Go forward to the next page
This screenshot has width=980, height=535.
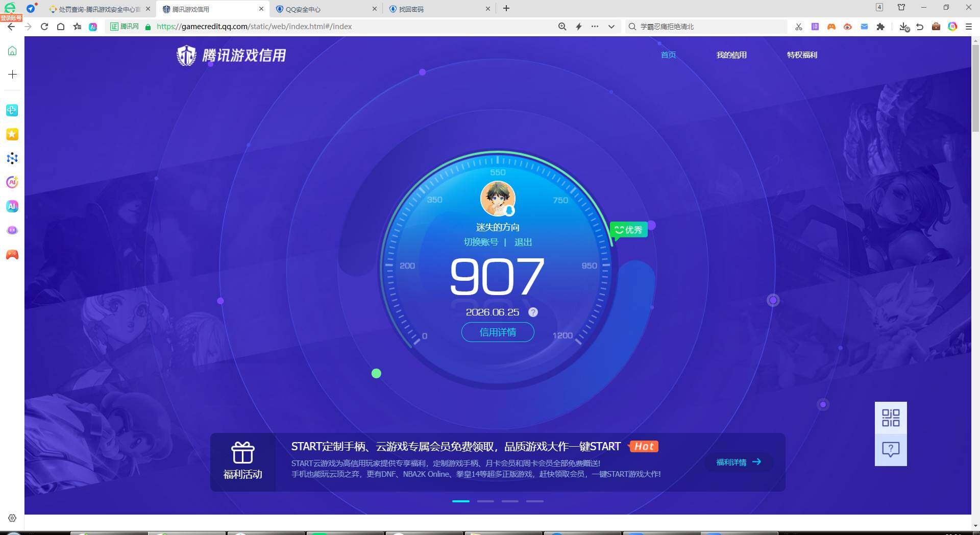[28, 27]
